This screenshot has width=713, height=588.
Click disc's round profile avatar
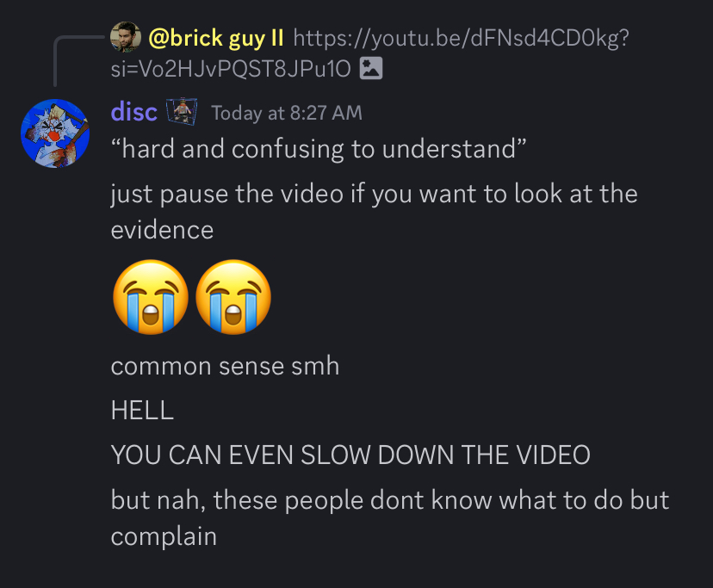pos(55,133)
